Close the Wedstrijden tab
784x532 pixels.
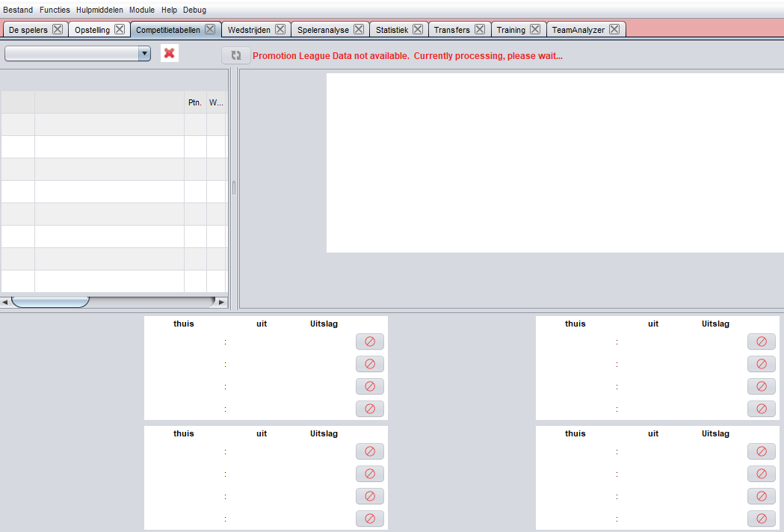(x=280, y=29)
